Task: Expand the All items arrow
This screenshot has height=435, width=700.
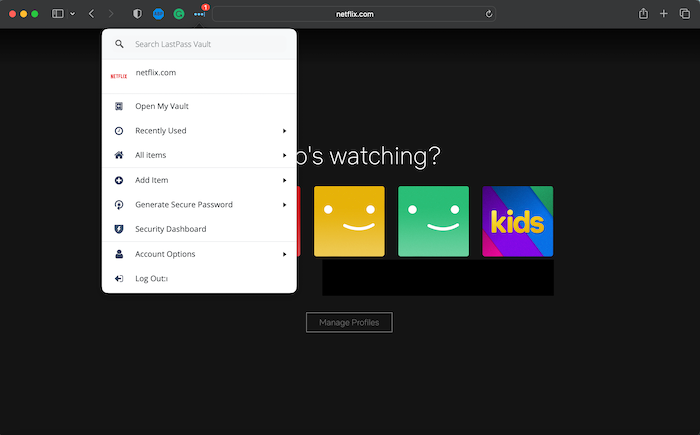Action: coord(284,155)
